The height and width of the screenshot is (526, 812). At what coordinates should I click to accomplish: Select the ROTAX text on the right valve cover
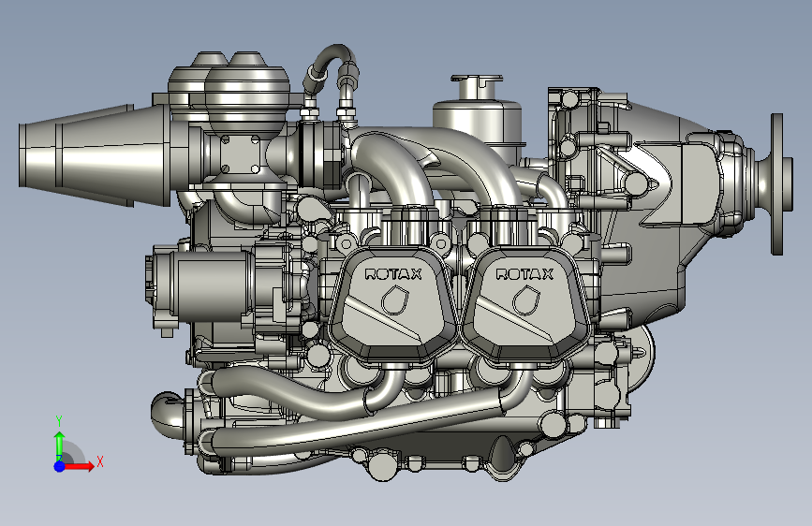coord(524,274)
